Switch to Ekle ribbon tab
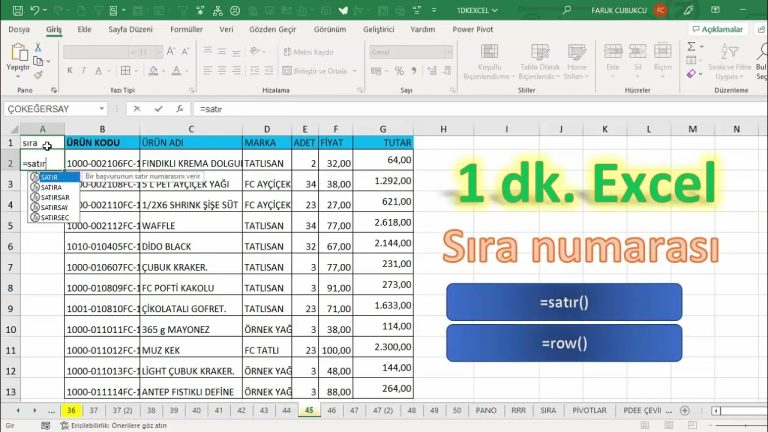Screen dimensions: 768x432 click(x=84, y=29)
